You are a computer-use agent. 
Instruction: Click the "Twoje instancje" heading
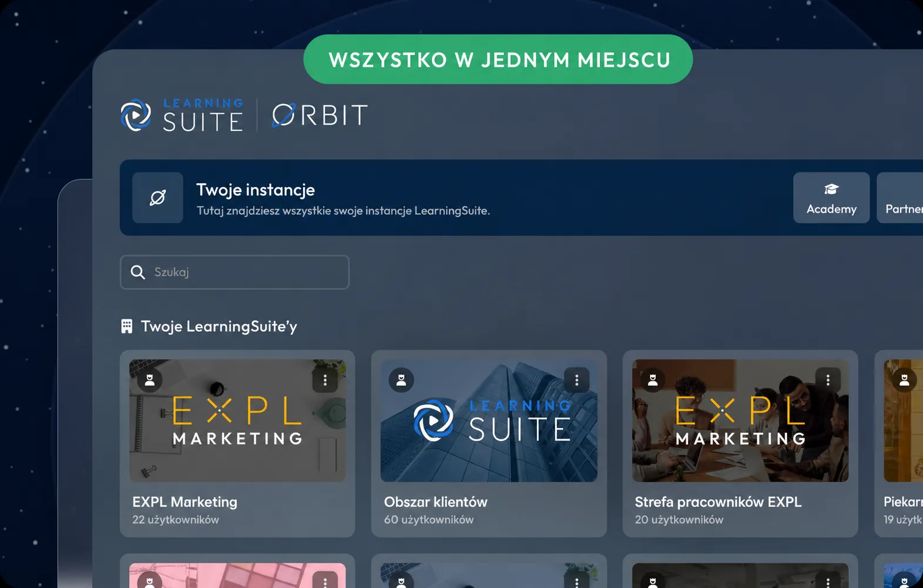(x=256, y=190)
